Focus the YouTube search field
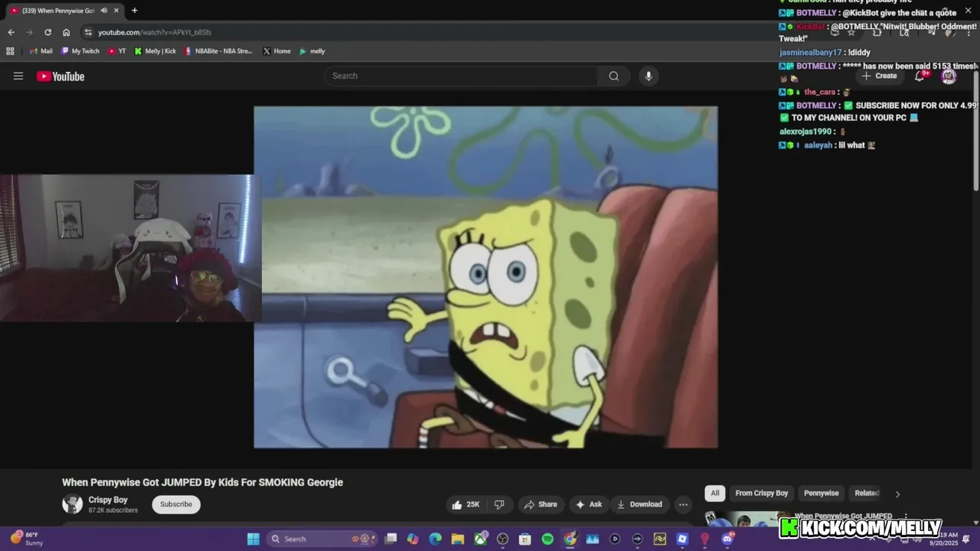Screen dimensions: 980x551 (462, 76)
